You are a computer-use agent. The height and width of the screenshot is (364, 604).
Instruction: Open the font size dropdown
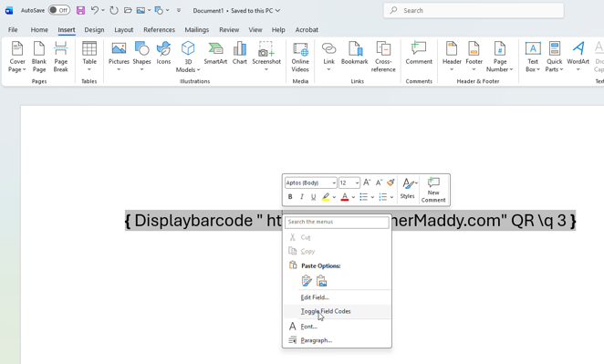[x=357, y=183]
